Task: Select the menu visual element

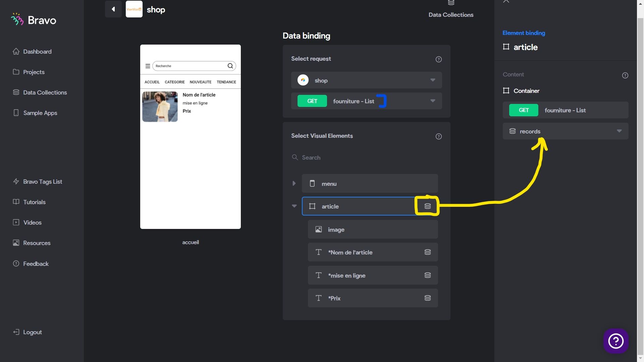Action: point(370,183)
